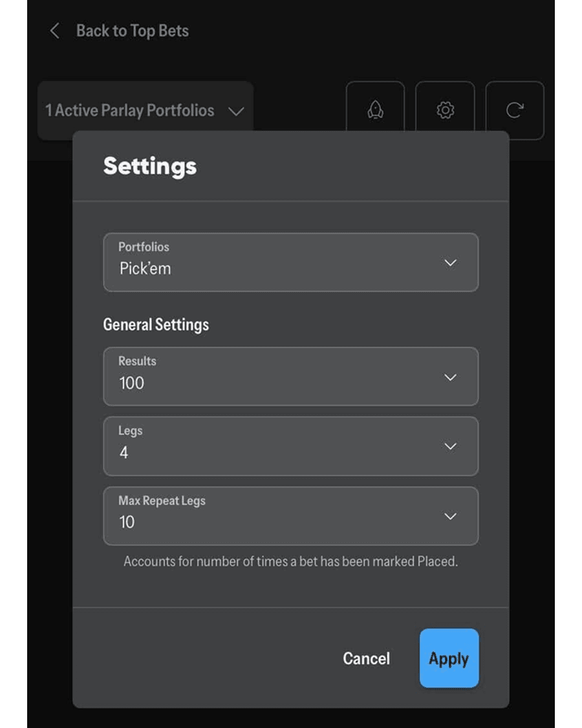This screenshot has width=582, height=728.
Task: Click the General Settings section label
Action: [x=156, y=325]
